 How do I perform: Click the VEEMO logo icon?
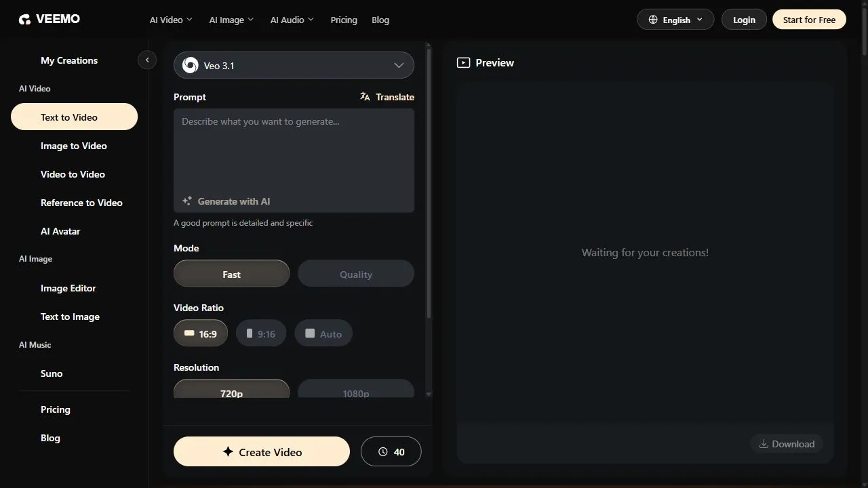(x=24, y=20)
